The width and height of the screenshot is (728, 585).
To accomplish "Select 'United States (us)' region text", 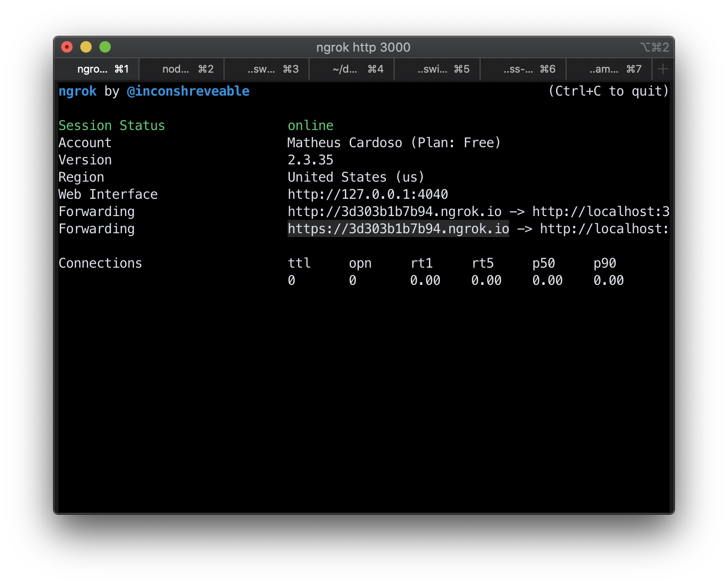I will 356,177.
